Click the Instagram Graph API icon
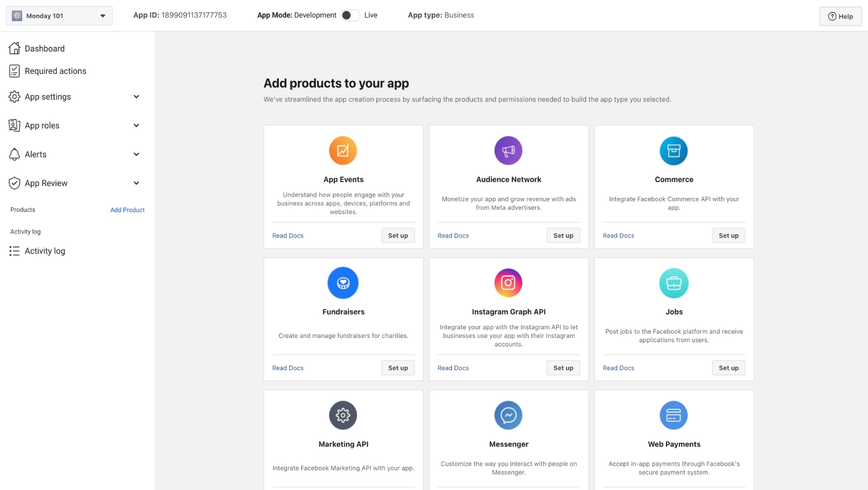This screenshot has width=868, height=490. pos(508,283)
